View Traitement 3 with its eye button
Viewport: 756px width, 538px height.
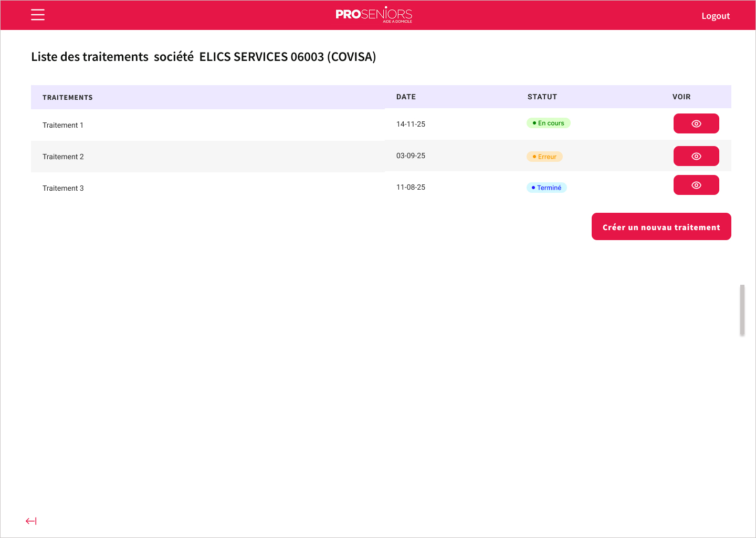pos(696,185)
